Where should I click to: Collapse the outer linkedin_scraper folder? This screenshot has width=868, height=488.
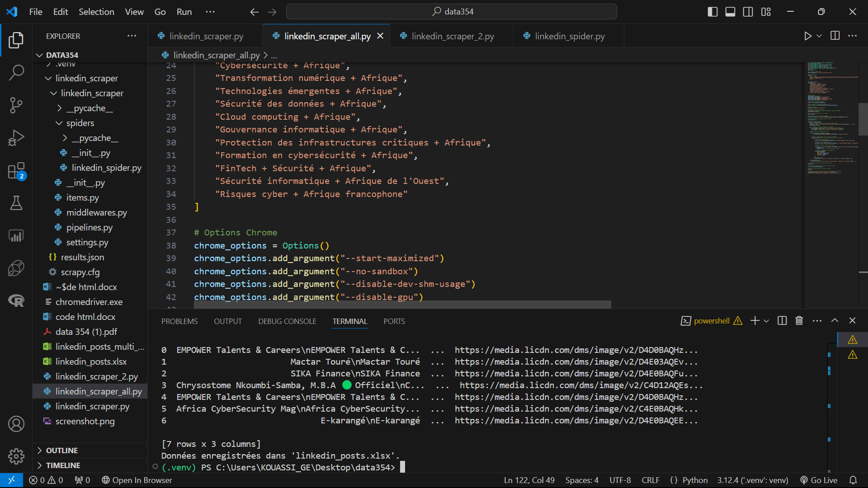coord(48,78)
